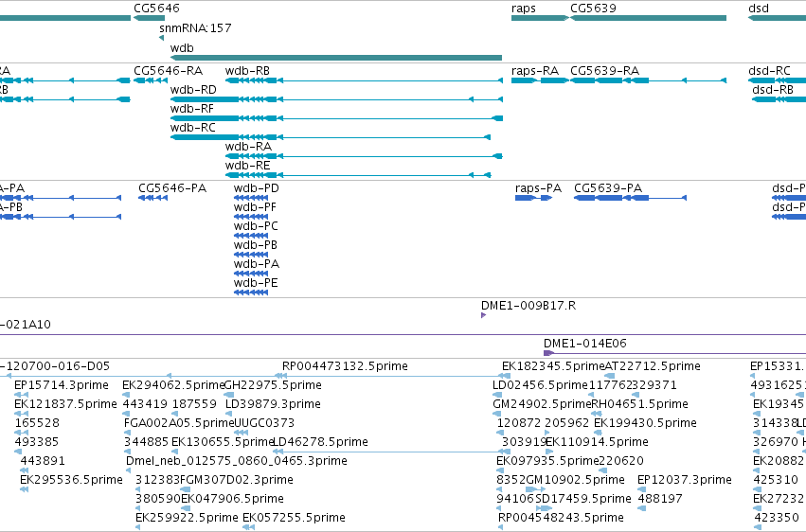The image size is (806, 532).
Task: Click the GM24902.5prime EST label
Action: tap(542, 404)
